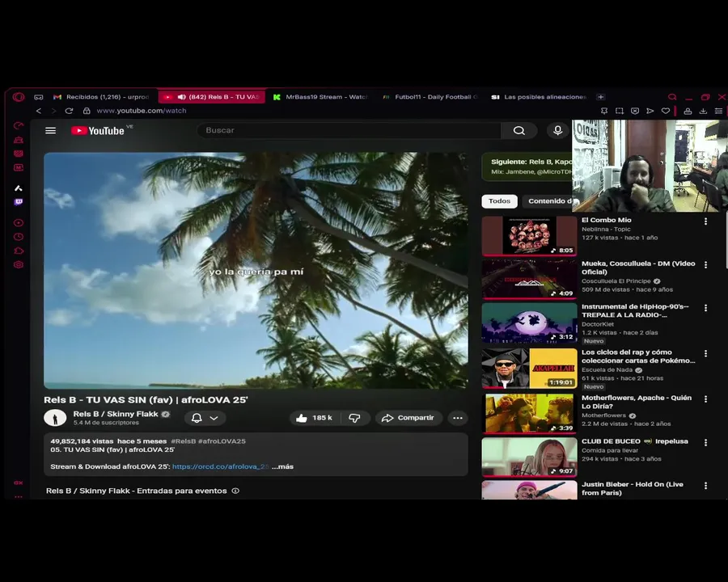
Task: Open History clock icon in the sidebar
Action: click(18, 237)
